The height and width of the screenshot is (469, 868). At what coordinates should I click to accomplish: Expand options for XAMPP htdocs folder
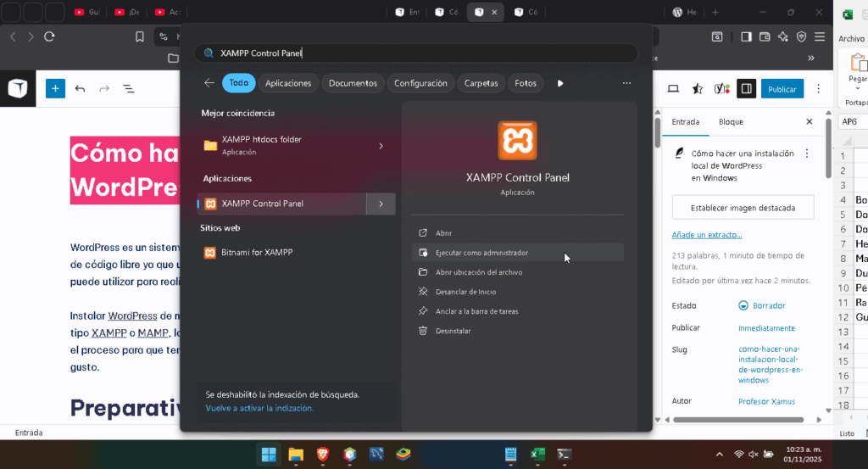tap(381, 146)
